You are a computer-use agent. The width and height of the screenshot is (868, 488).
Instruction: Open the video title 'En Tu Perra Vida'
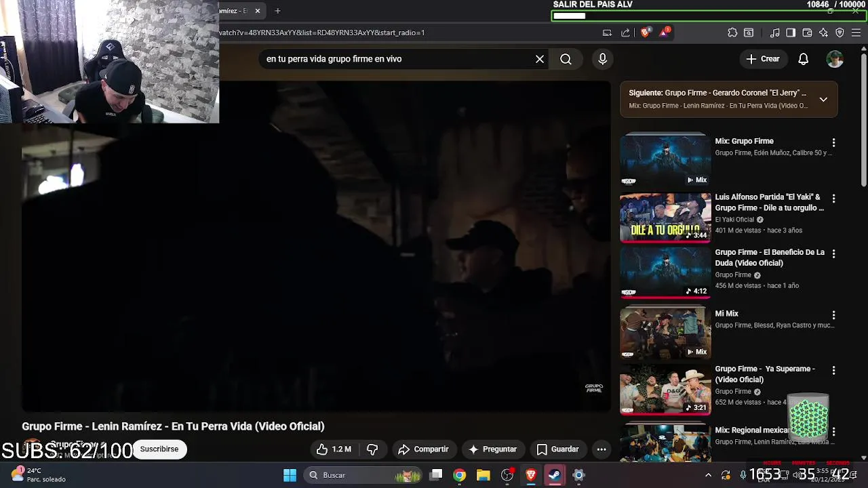coord(173,426)
